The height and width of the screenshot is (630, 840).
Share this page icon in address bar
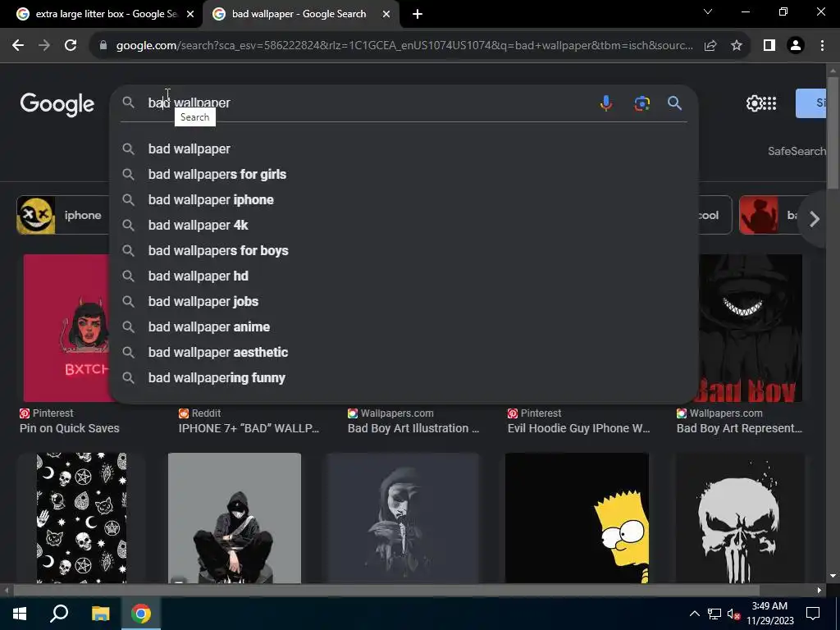point(710,46)
